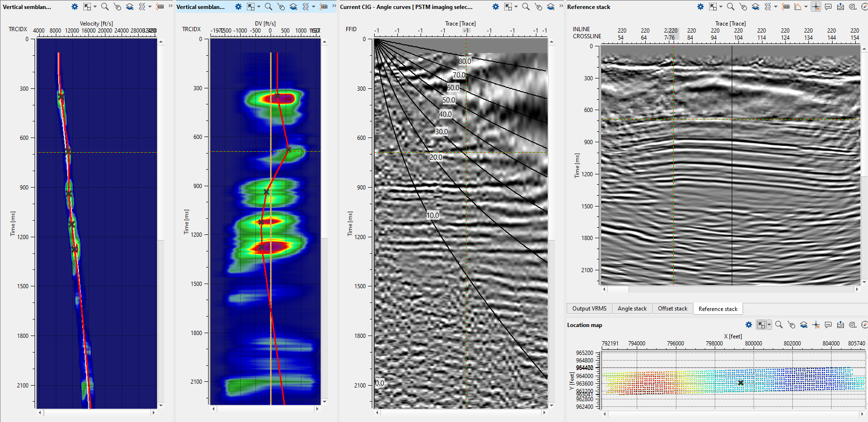Click comment bubble icon in Reference stack toolbar
The image size is (868, 422).
coord(828,7)
